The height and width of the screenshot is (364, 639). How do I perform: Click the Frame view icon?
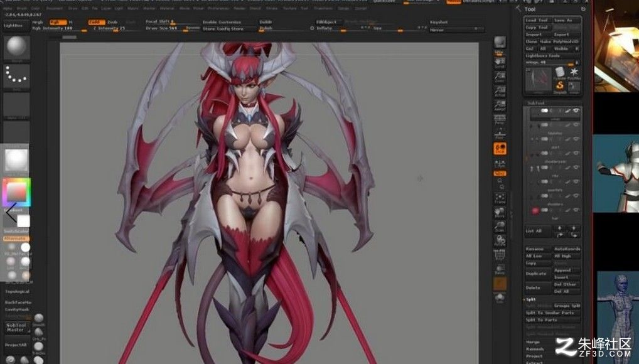click(x=500, y=198)
